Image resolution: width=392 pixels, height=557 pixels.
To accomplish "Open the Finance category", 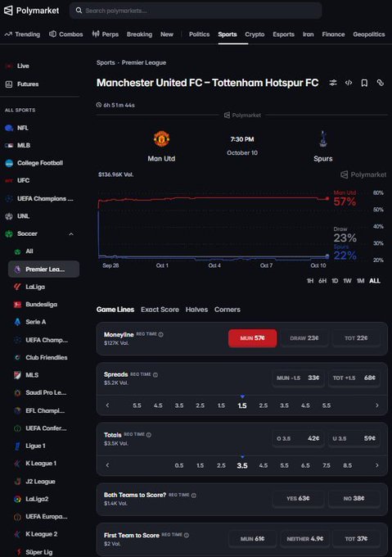I will tap(333, 34).
